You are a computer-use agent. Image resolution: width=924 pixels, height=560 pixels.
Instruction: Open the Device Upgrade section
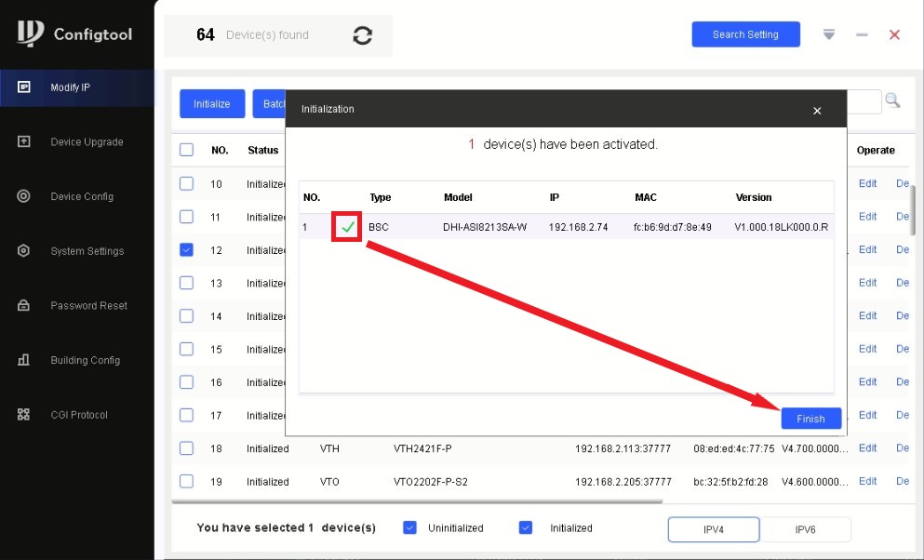tap(86, 142)
